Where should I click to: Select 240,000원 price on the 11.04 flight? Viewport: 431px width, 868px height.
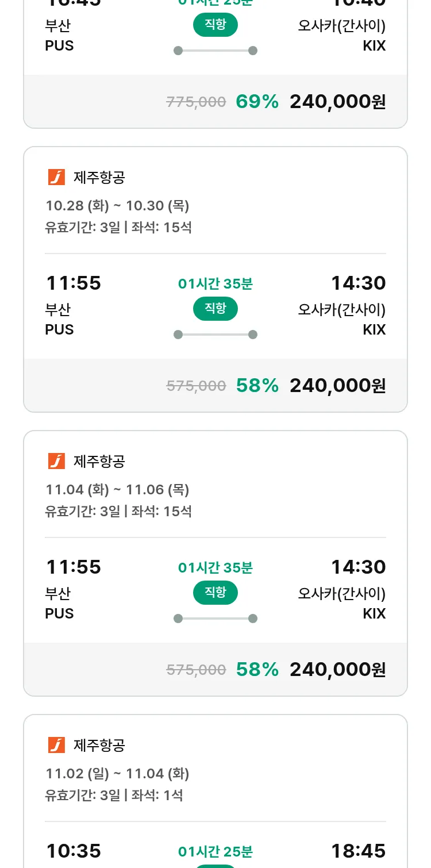337,670
